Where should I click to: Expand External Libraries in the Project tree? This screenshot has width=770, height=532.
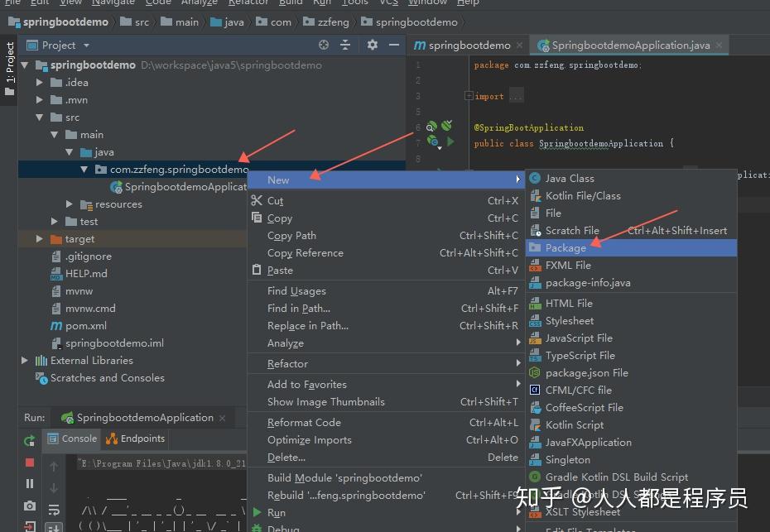click(24, 360)
